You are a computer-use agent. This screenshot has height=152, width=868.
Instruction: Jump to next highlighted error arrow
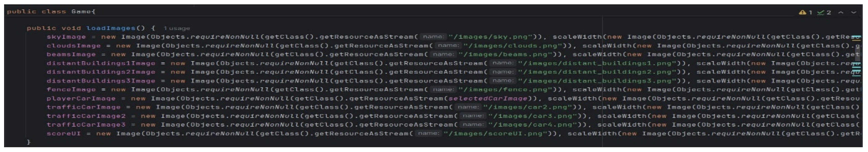pos(854,13)
